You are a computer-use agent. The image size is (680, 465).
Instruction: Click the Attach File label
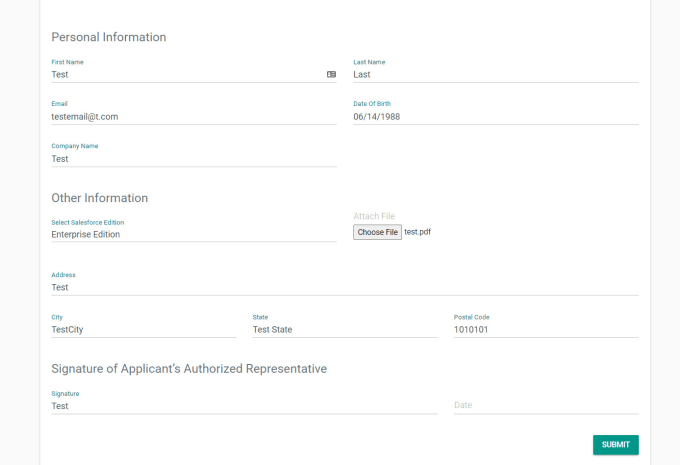click(374, 216)
